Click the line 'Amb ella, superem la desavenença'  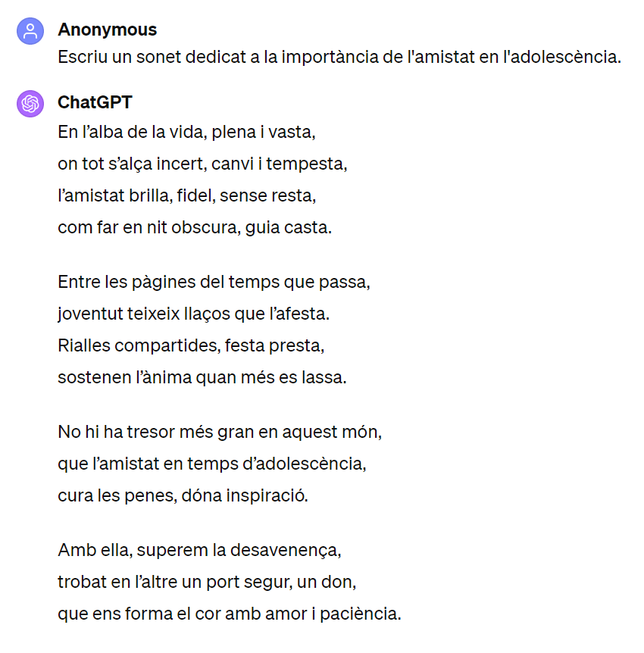point(199,551)
